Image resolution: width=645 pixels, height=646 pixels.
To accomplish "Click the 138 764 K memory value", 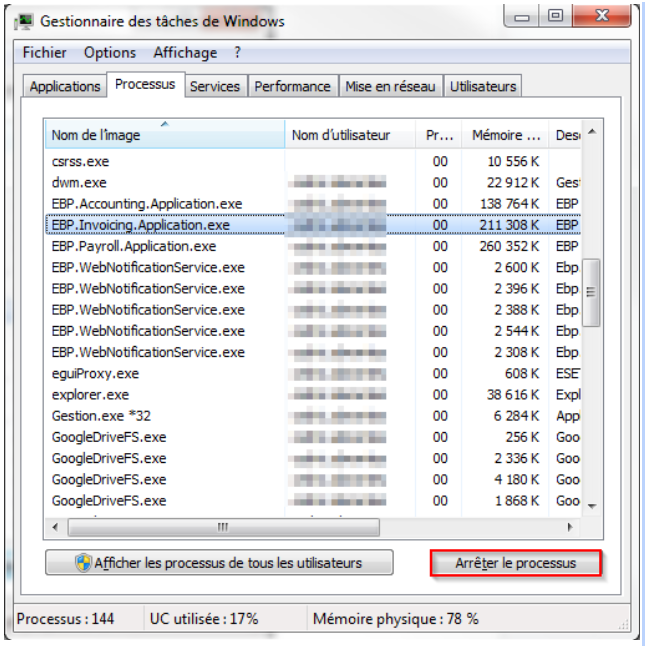I will [x=510, y=204].
